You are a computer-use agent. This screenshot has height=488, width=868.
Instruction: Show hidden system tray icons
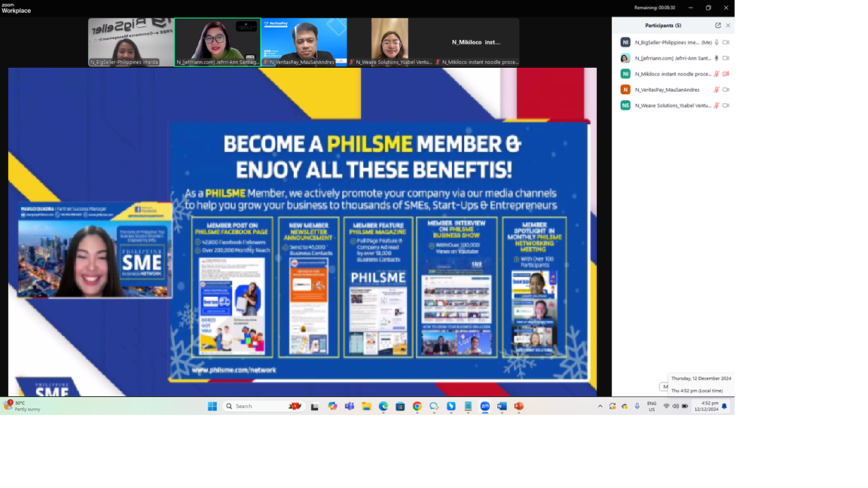click(x=601, y=407)
